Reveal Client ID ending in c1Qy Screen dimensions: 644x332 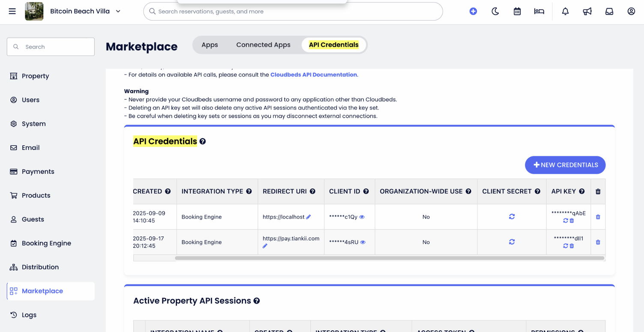tap(362, 217)
